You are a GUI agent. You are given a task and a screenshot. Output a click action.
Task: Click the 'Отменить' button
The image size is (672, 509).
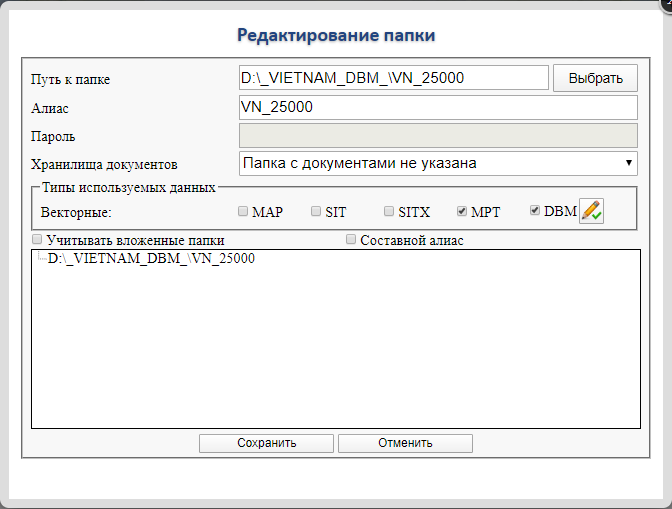point(405,443)
